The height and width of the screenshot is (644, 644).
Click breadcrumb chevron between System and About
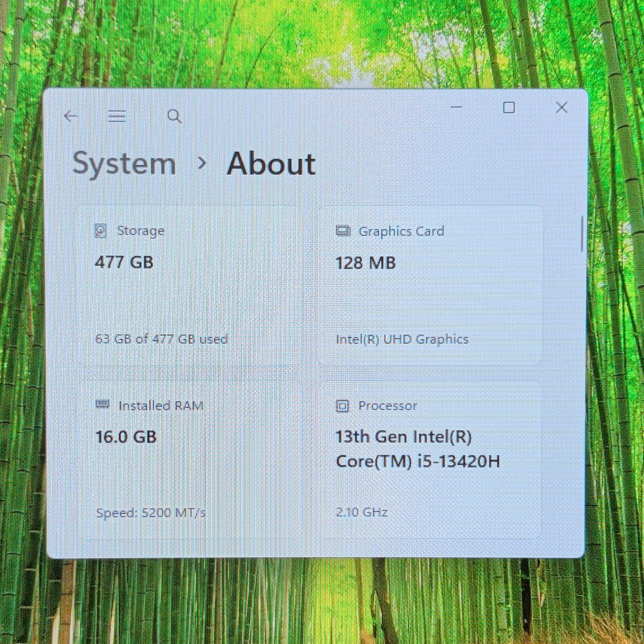pos(202,163)
